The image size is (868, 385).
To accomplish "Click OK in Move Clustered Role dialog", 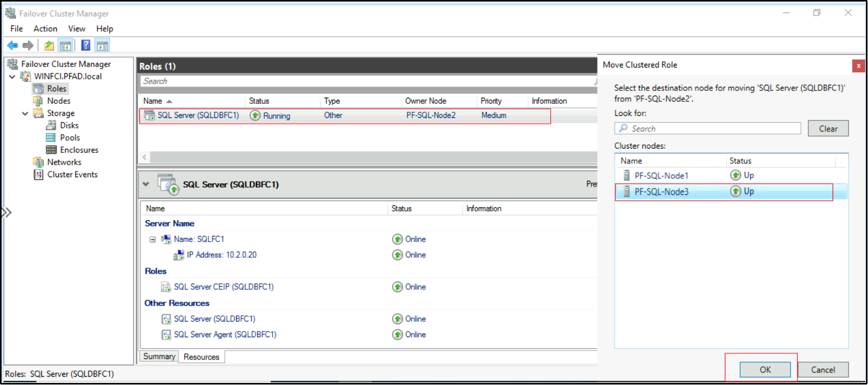I will tap(765, 370).
